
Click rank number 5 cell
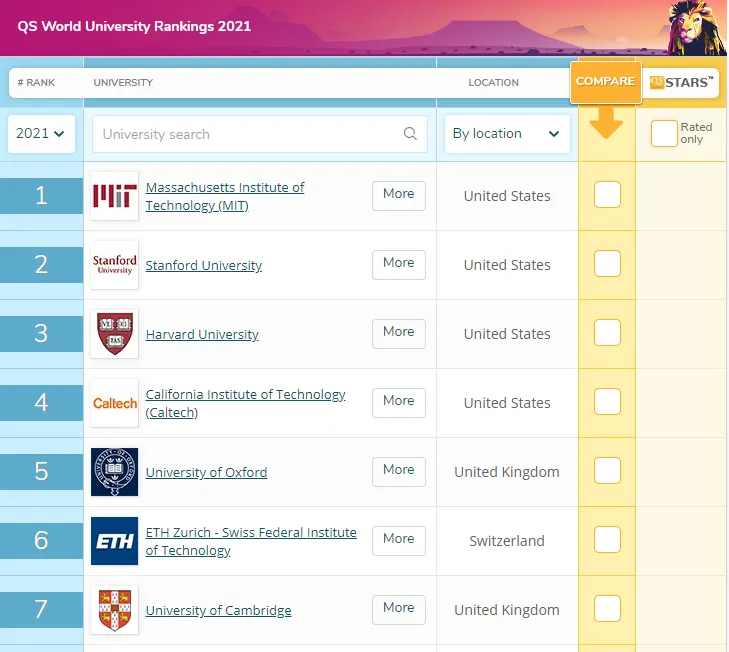tap(41, 472)
